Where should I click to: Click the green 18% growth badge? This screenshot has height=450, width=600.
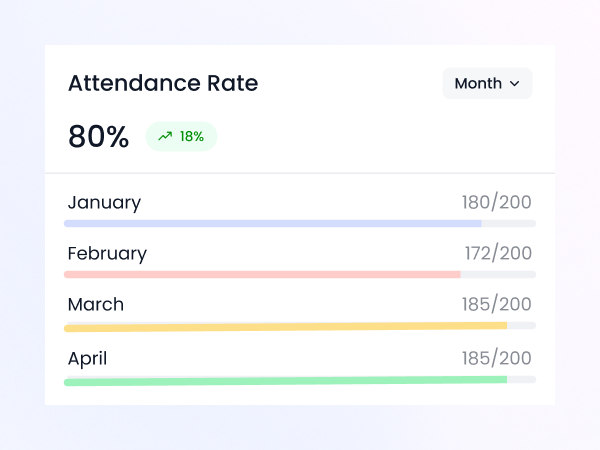[181, 137]
